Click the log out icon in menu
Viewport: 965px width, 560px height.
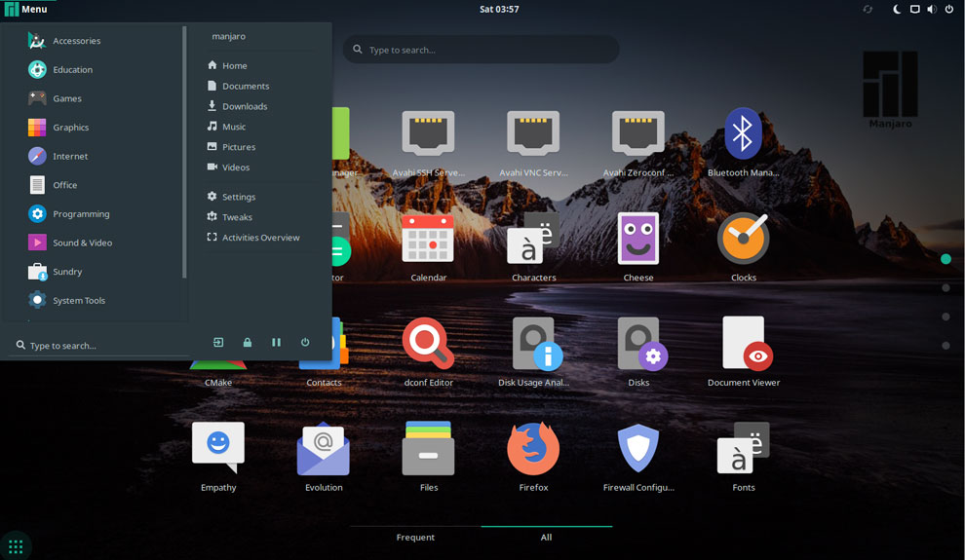218,343
